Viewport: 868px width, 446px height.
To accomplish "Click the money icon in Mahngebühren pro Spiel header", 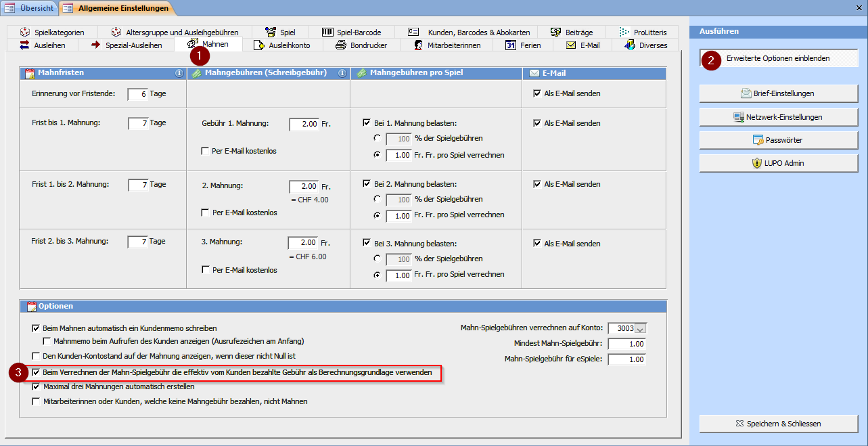I will coord(362,73).
